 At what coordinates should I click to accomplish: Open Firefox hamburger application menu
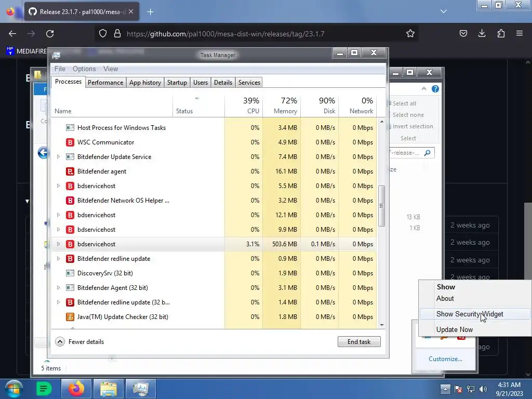tap(520, 33)
